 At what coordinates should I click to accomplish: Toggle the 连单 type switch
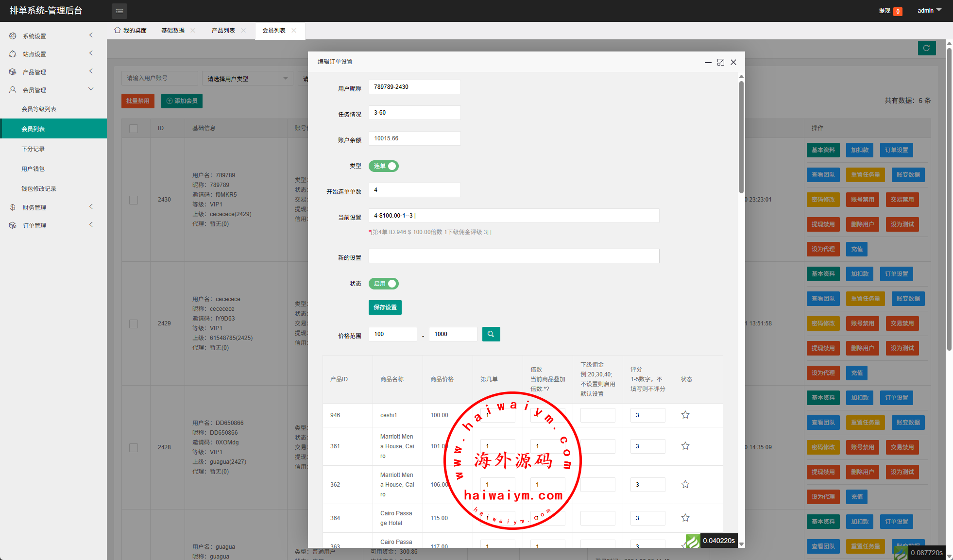click(383, 166)
